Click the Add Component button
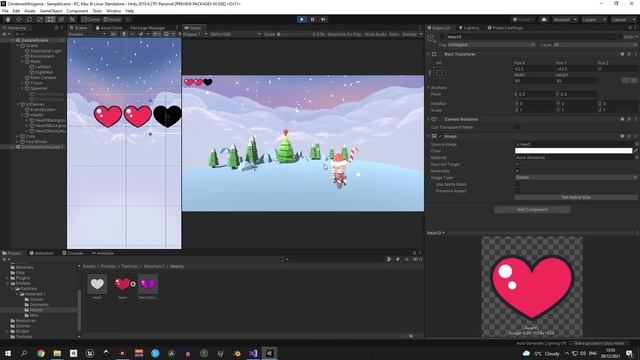Image resolution: width=640 pixels, height=360 pixels. [532, 210]
